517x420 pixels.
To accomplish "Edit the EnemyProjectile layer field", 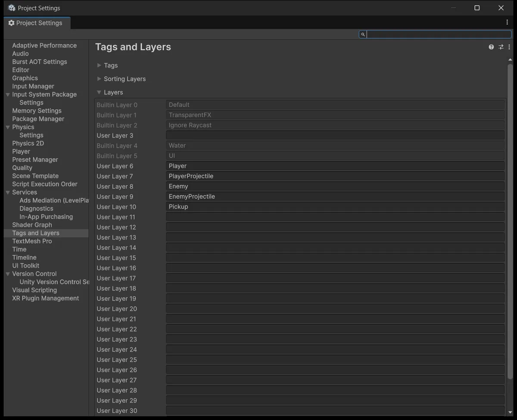I will (x=335, y=196).
